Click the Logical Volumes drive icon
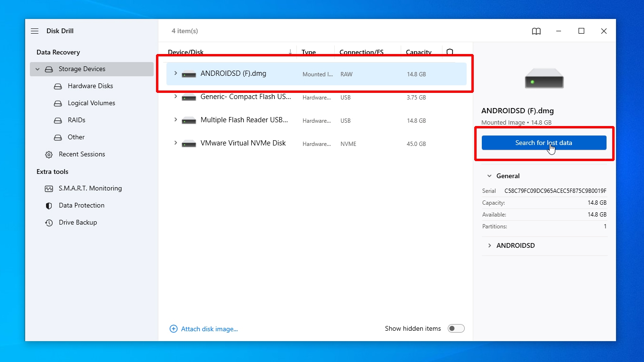644x362 pixels. click(58, 103)
